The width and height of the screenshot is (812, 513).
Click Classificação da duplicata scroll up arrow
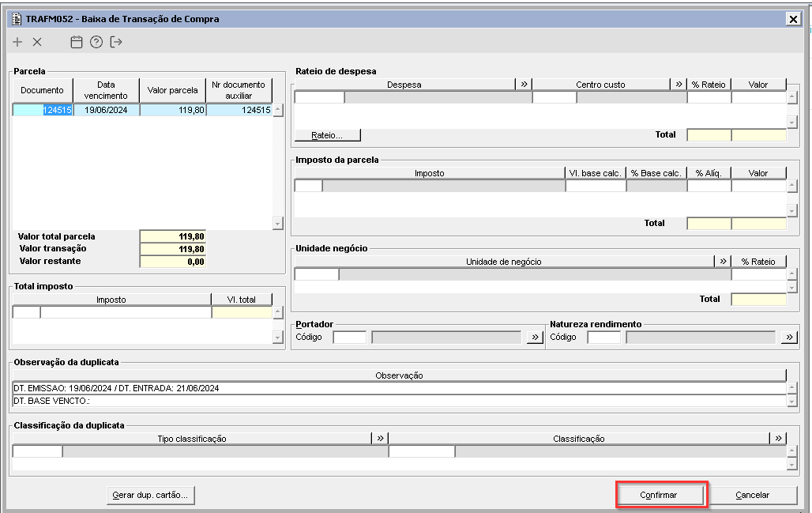click(791, 451)
